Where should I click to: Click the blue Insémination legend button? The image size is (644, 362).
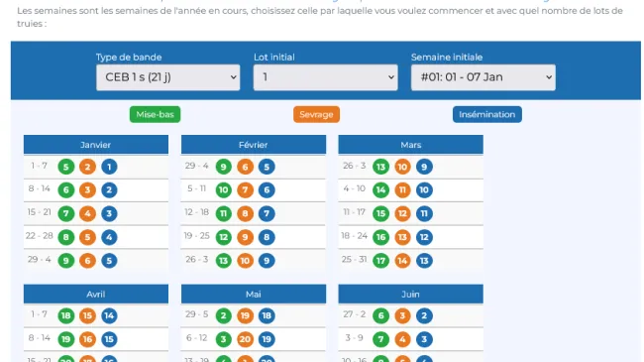(x=487, y=114)
